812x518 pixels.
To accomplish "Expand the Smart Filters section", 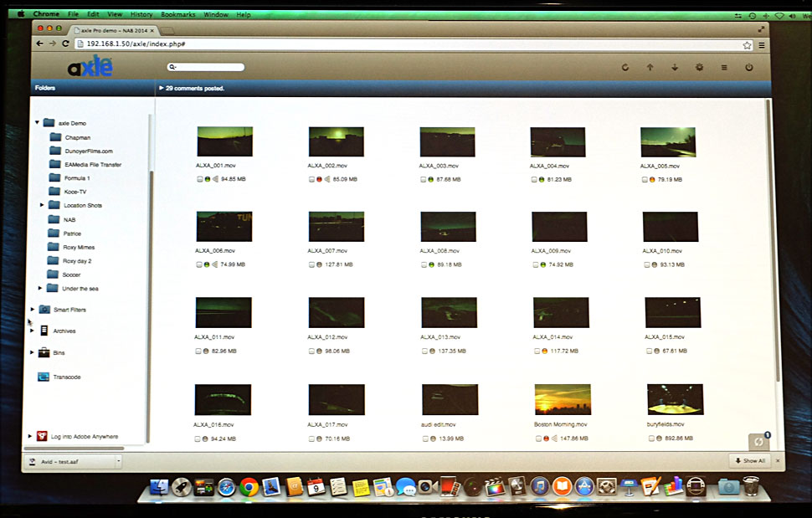I will click(33, 310).
